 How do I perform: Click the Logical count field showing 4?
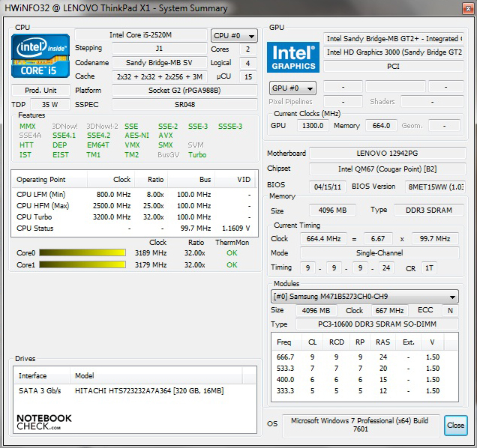pos(248,63)
